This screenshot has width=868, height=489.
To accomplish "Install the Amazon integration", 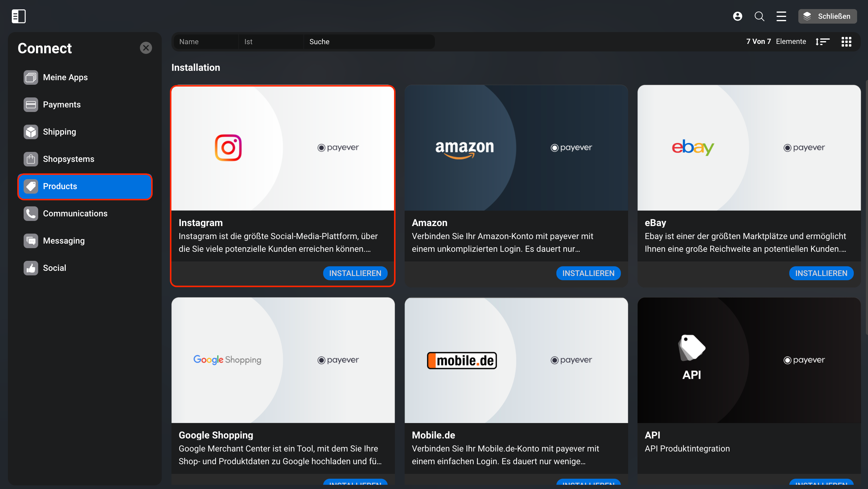I will pyautogui.click(x=588, y=273).
